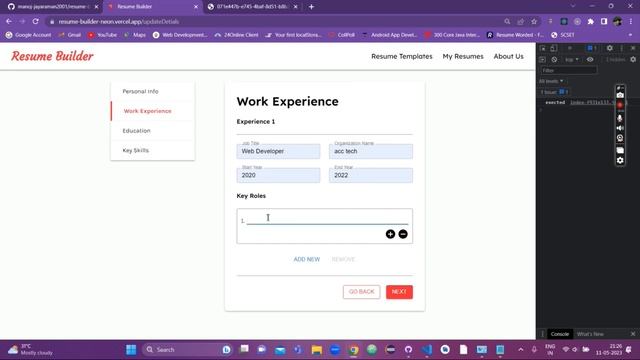Click ADD NEW experience button
640x360 pixels.
pyautogui.click(x=307, y=259)
